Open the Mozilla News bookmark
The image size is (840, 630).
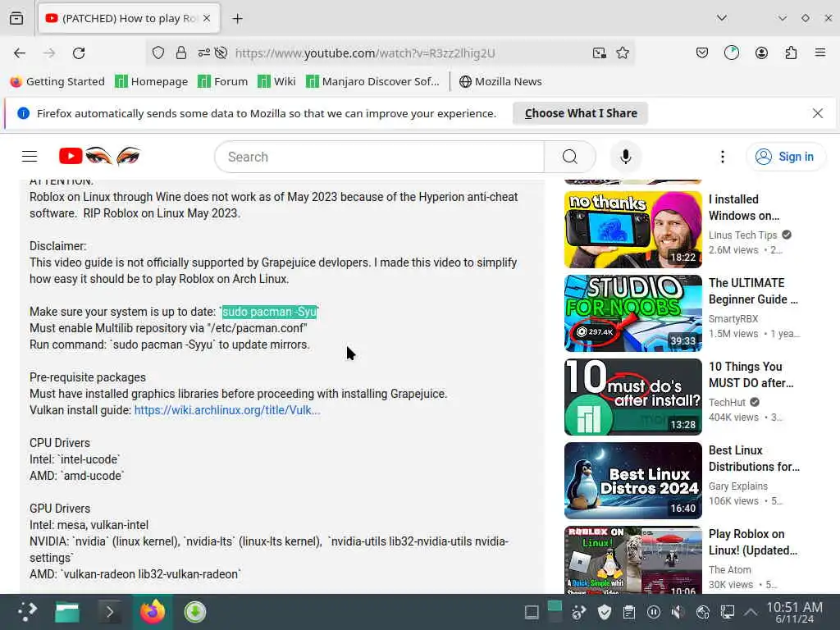500,81
